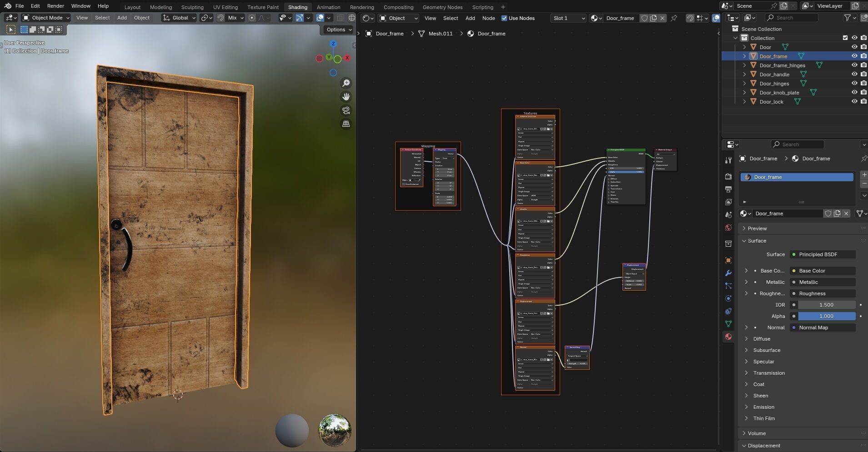
Task: Open the Object Mode dropdown
Action: (46, 18)
